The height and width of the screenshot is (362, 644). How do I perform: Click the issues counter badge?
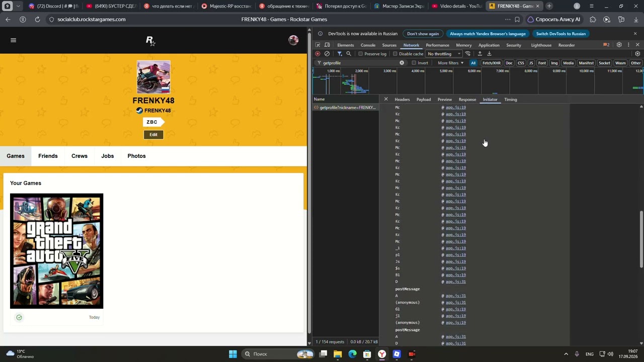click(606, 45)
